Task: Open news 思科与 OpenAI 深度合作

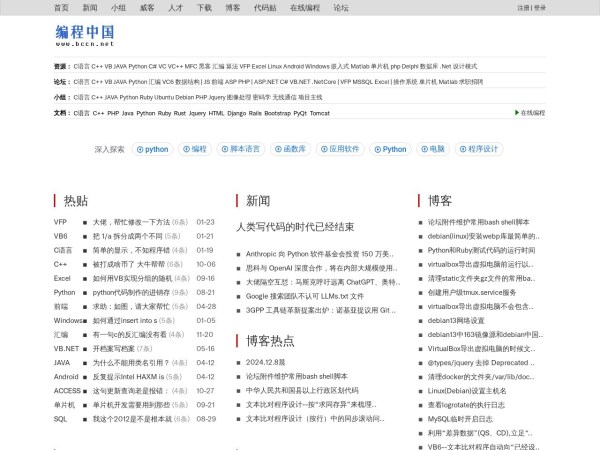Action: tap(321, 268)
